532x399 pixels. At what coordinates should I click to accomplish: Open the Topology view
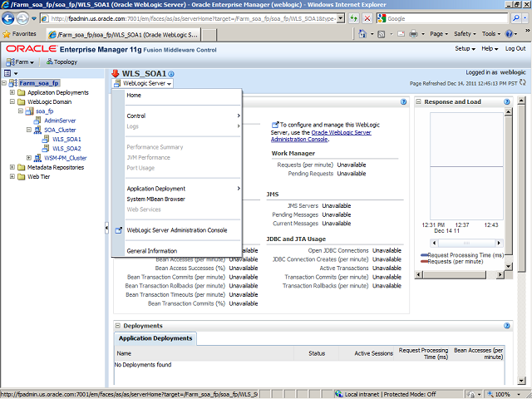coord(62,62)
